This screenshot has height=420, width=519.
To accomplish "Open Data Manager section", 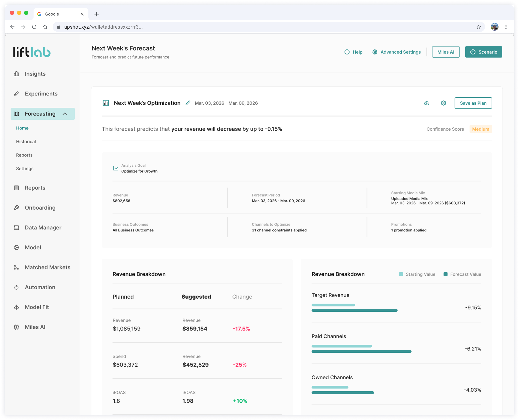I will tap(43, 228).
